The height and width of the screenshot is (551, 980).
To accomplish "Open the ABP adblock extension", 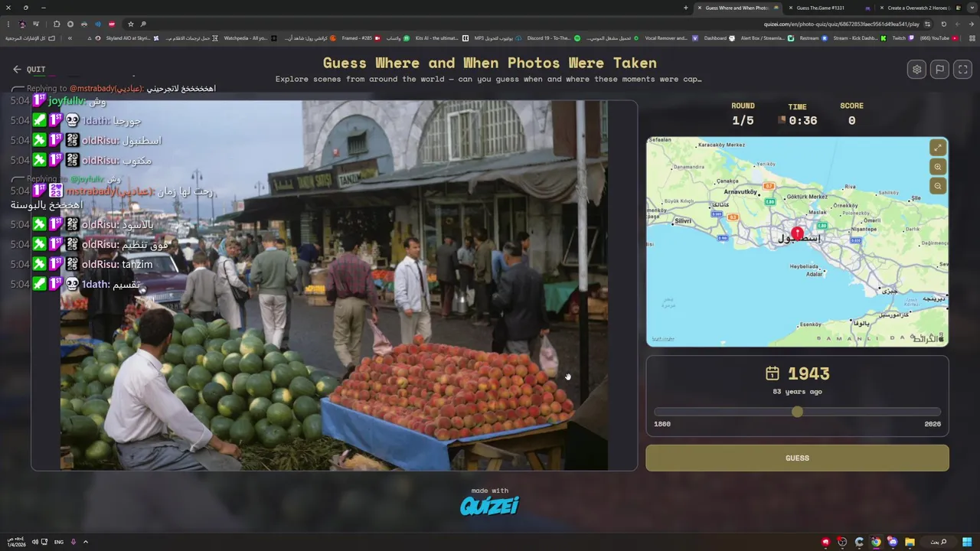I will pyautogui.click(x=112, y=24).
